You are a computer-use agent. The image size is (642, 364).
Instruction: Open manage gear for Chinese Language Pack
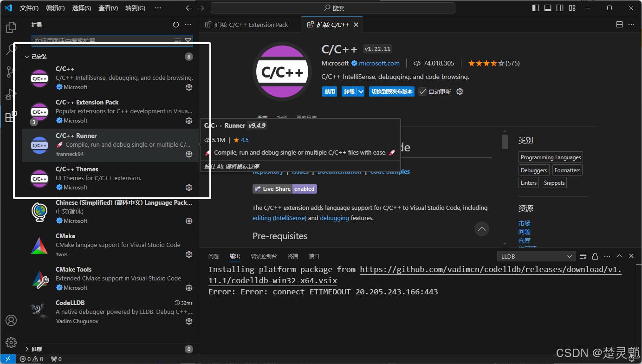click(189, 221)
